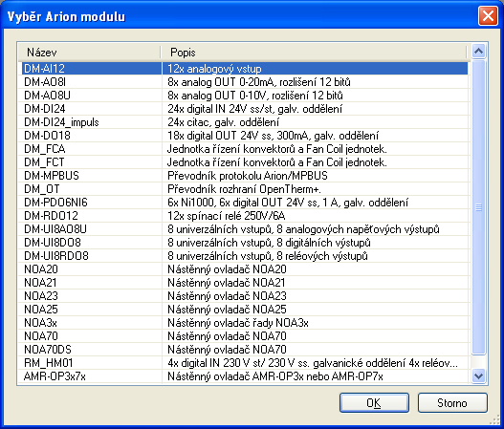The width and height of the screenshot is (504, 429).
Task: Select the DM_OT OpenTherm module
Action: click(244, 189)
